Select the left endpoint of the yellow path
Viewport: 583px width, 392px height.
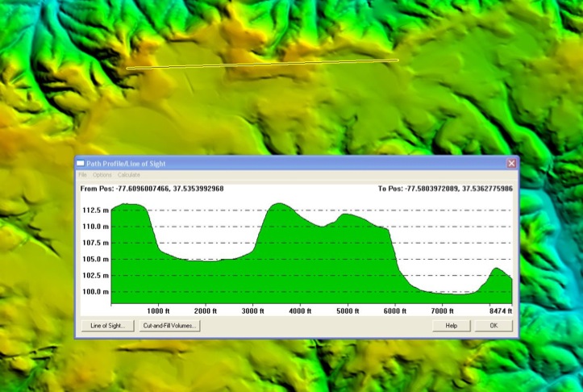127,69
